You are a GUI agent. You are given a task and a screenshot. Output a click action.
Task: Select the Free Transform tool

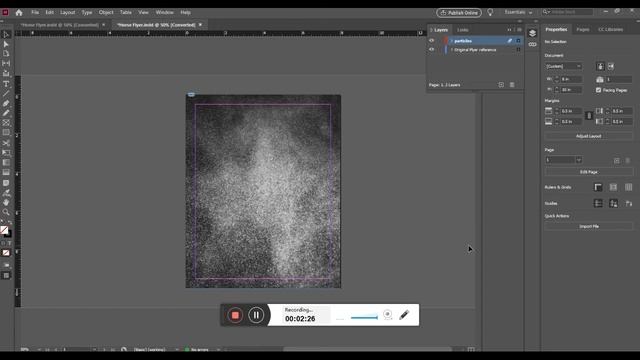click(6, 153)
